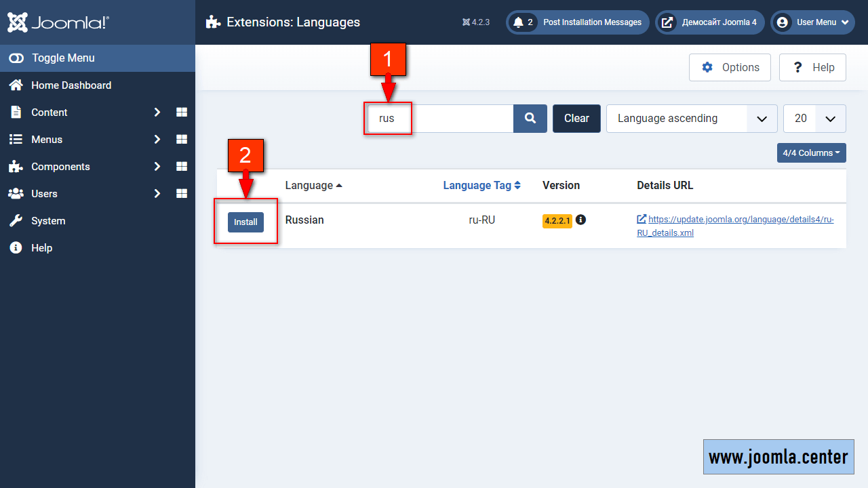Click the search field containing rus

(440, 118)
